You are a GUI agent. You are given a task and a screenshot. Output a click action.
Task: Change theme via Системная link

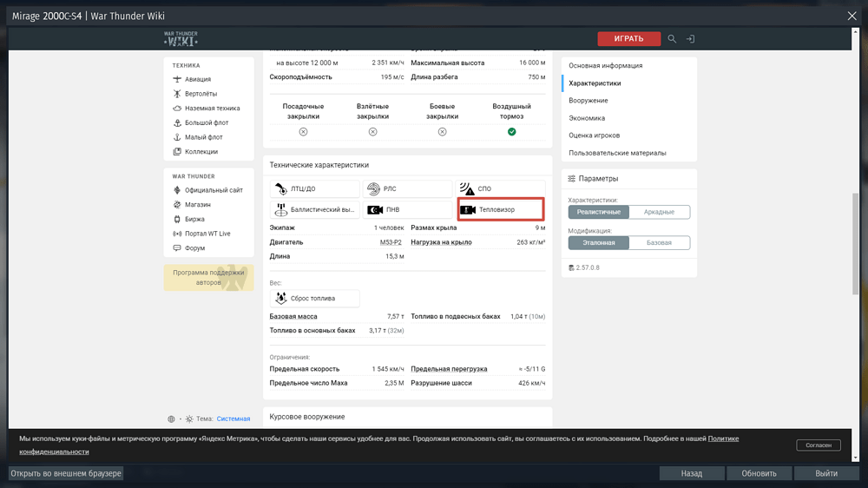point(233,419)
